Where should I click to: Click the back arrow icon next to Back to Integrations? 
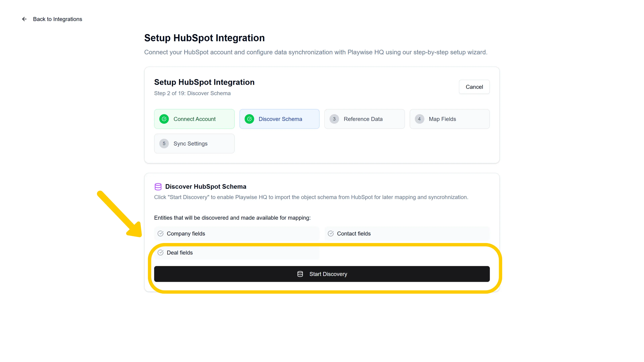(x=24, y=19)
